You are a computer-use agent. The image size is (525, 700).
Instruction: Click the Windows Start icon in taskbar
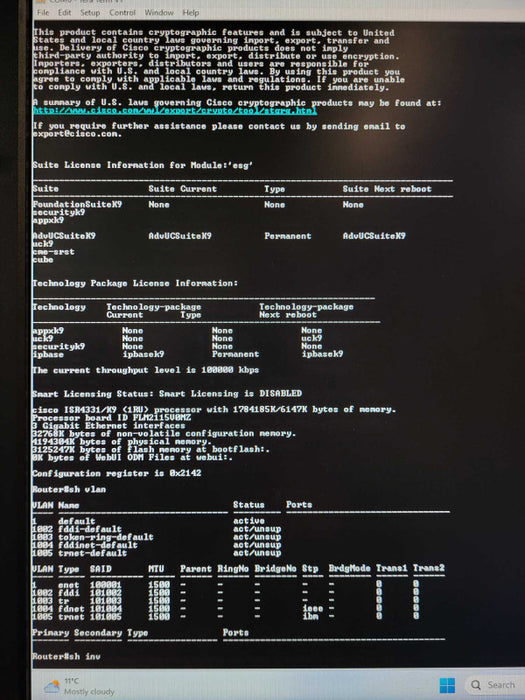coord(447,685)
